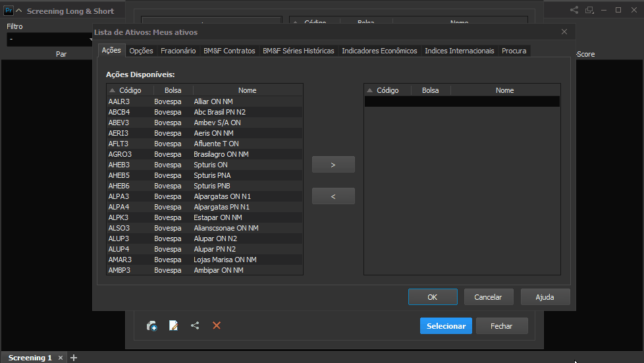Click the Fechar button

[x=502, y=326]
